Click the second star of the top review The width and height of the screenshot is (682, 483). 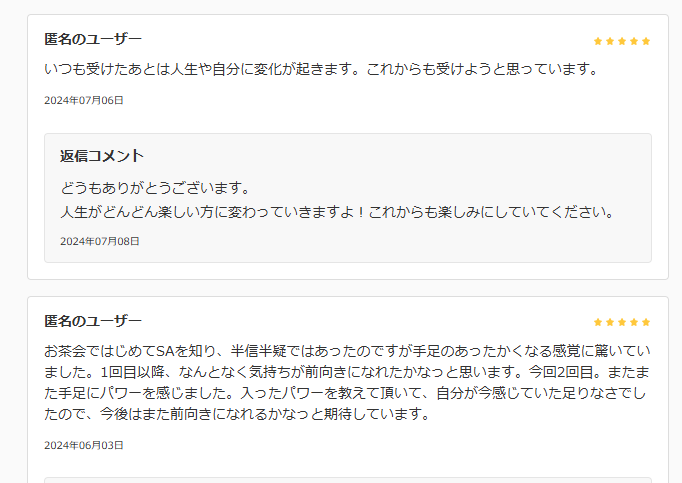[x=610, y=41]
